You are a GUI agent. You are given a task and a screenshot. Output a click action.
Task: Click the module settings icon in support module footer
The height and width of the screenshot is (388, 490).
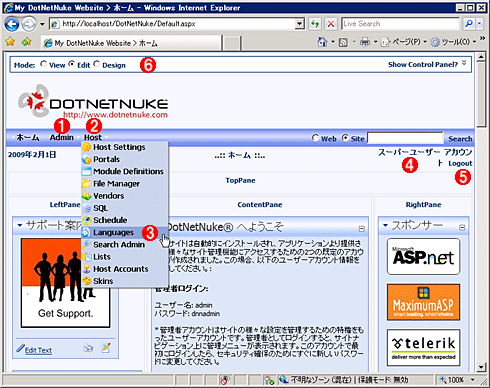tap(106, 348)
